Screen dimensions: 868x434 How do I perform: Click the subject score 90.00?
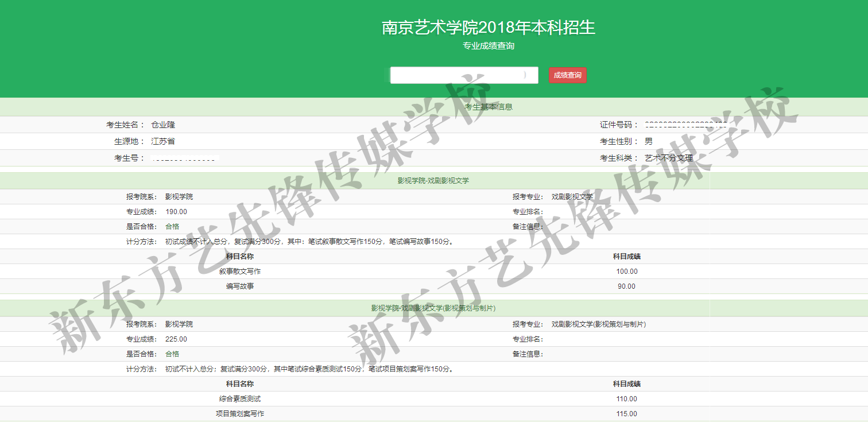(x=627, y=286)
